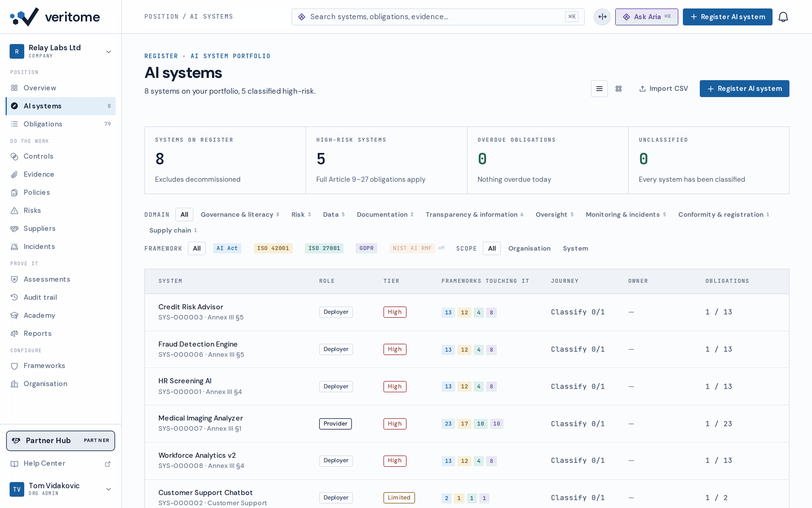
Task: Open Evidence in the sidebar
Action: 61,174
